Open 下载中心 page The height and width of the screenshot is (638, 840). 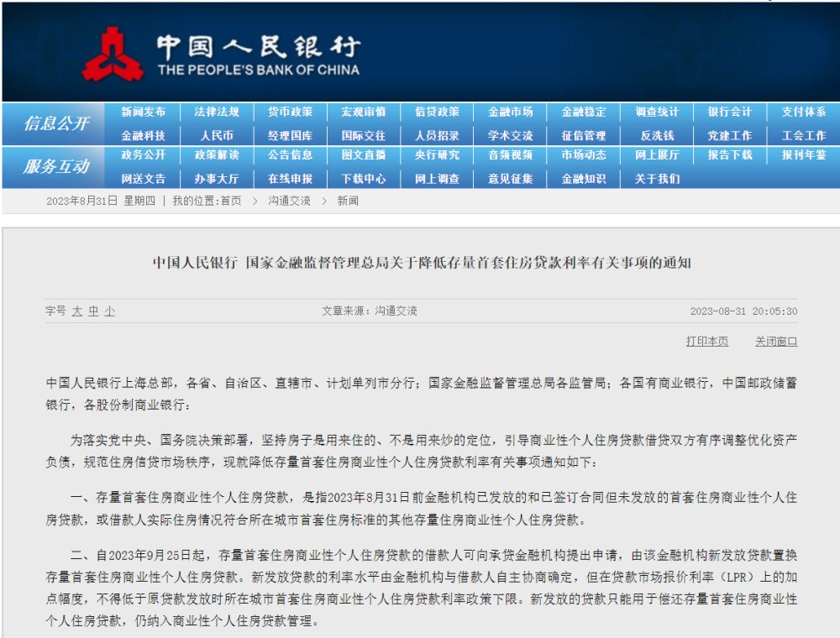click(x=363, y=179)
